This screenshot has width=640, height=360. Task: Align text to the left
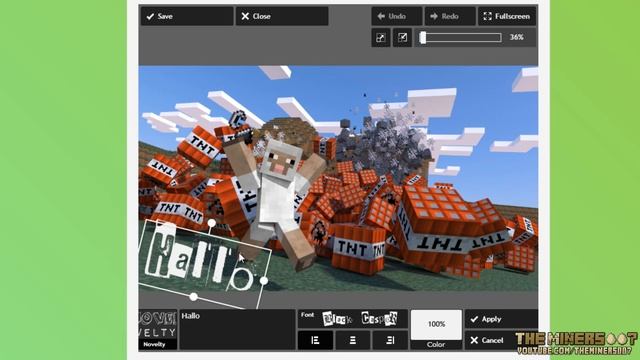315,340
